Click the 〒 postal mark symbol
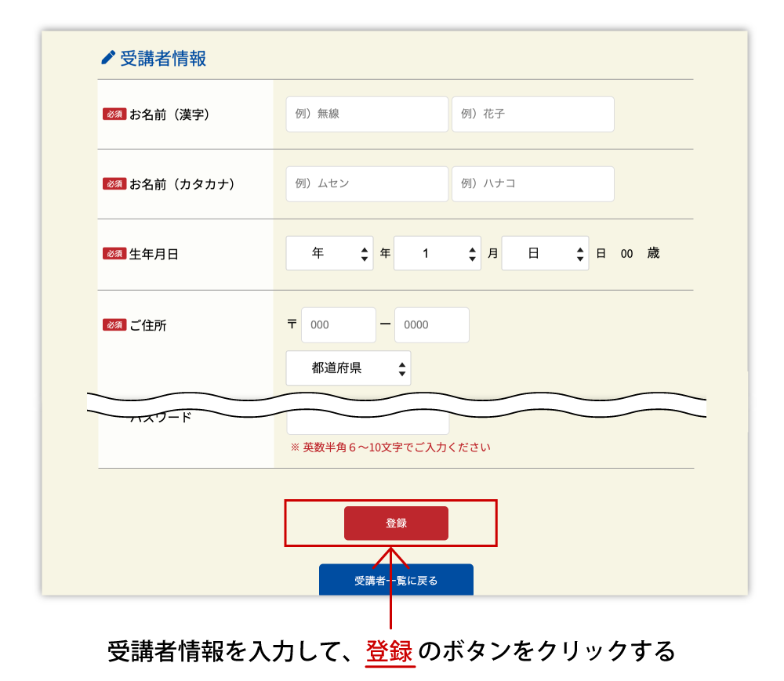Image resolution: width=784 pixels, height=681 pixels. (x=292, y=324)
